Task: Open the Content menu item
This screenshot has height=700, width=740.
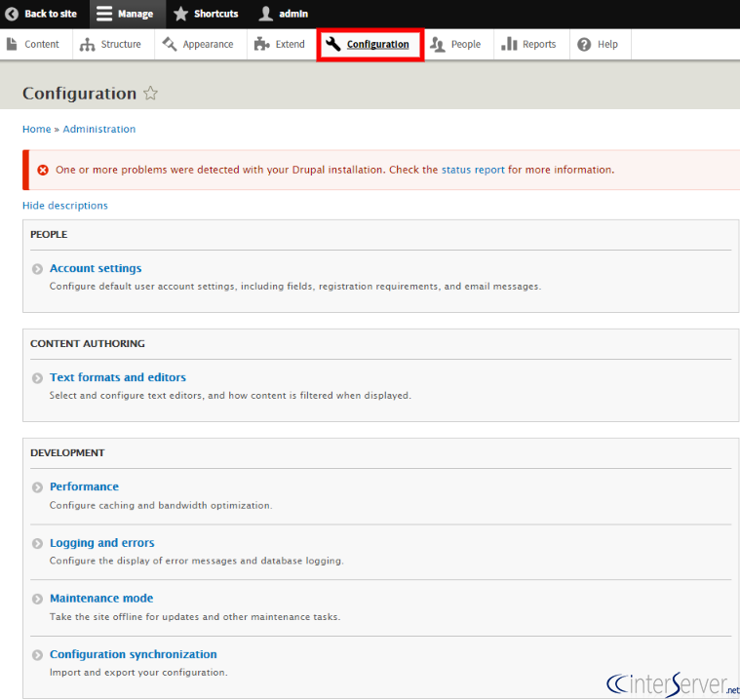Action: (x=36, y=45)
